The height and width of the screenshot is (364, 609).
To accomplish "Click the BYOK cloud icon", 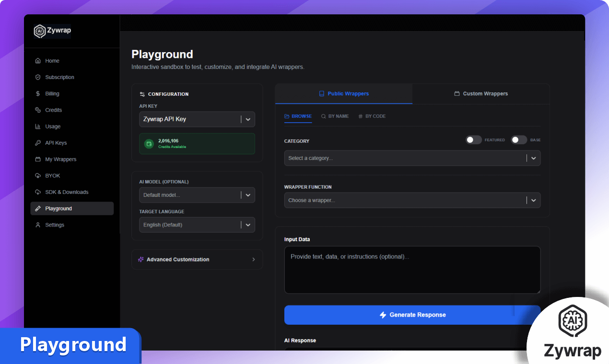I will click(38, 176).
